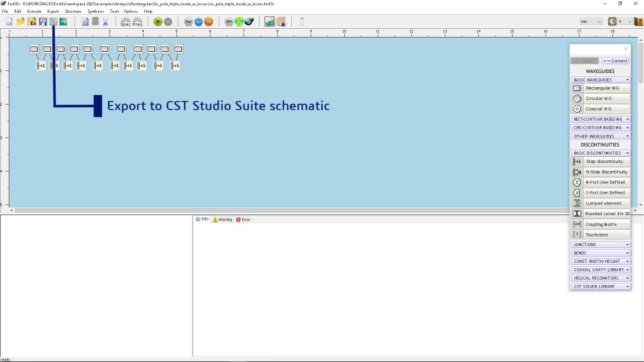Add an N-Step discontinuity element
This screenshot has width=644, height=362.
click(x=600, y=172)
